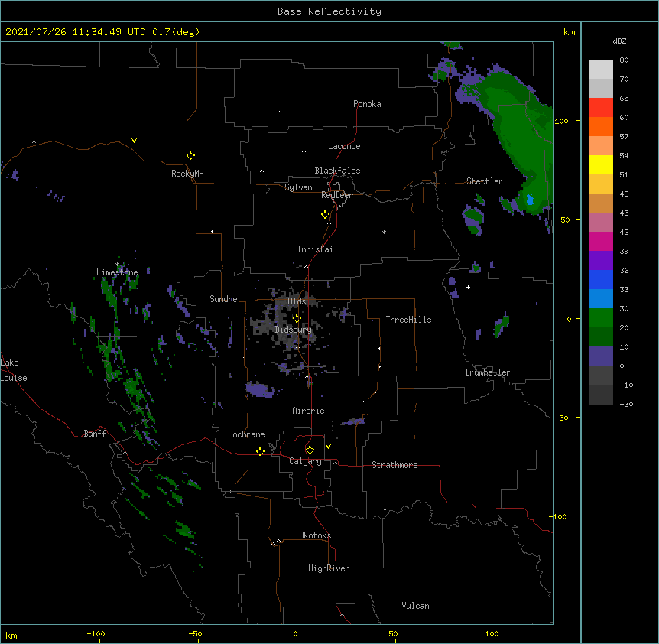Screen dimensions: 659x644
Task: Click yellow diamond marker south of RedDeer
Action: [x=326, y=215]
